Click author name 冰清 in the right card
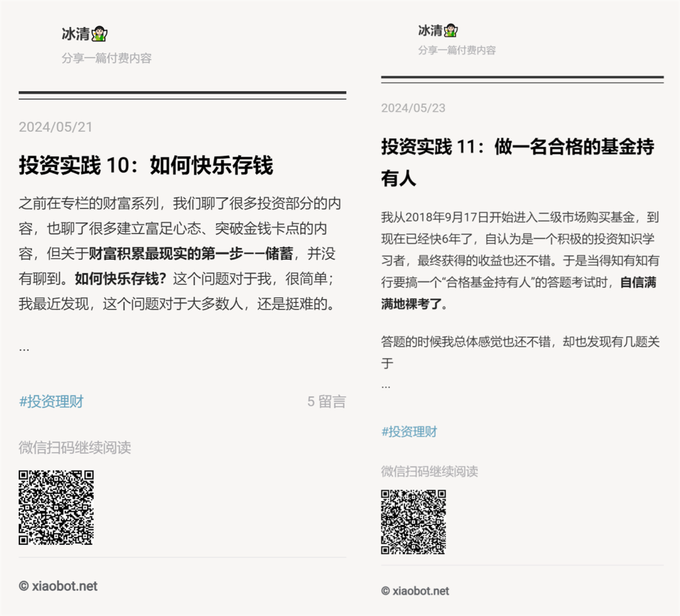680x616 pixels. point(430,30)
